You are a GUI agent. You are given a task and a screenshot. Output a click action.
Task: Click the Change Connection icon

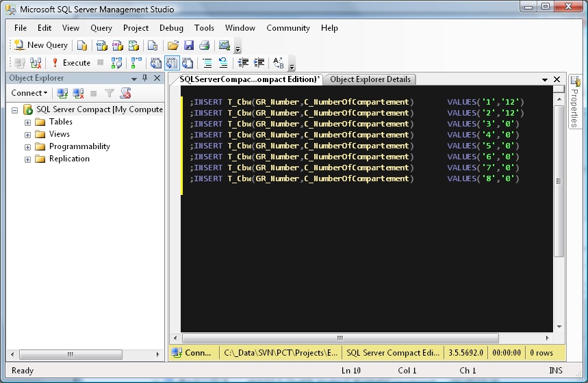click(x=36, y=63)
